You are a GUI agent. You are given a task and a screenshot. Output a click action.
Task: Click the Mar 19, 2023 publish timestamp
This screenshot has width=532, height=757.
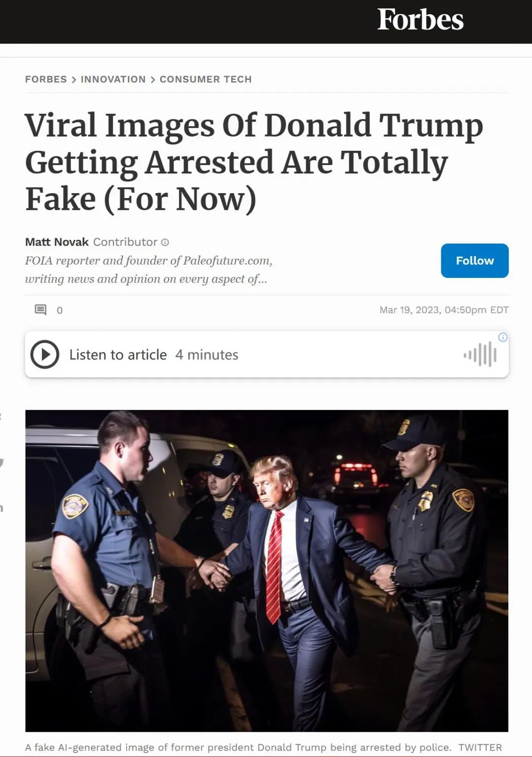pyautogui.click(x=444, y=310)
